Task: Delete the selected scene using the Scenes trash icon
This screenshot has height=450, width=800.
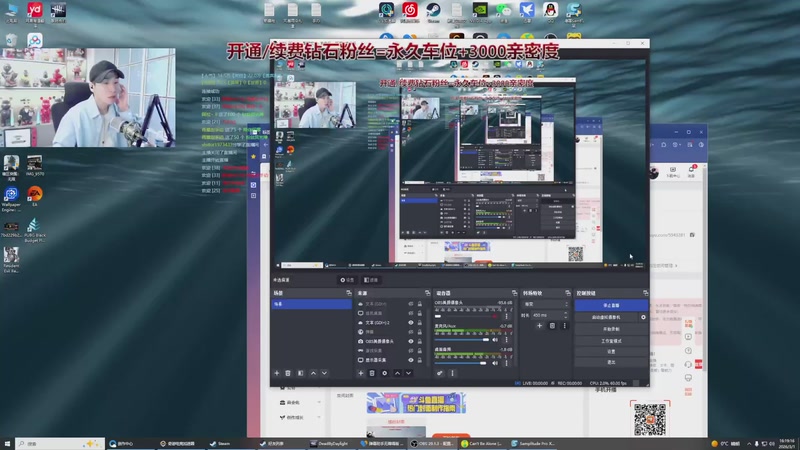Action: tap(288, 373)
